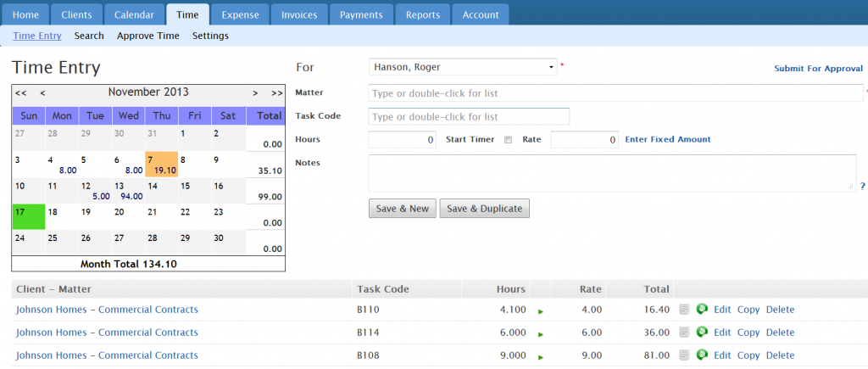Click the Submit For Approval link
The width and height of the screenshot is (868, 369).
[818, 69]
